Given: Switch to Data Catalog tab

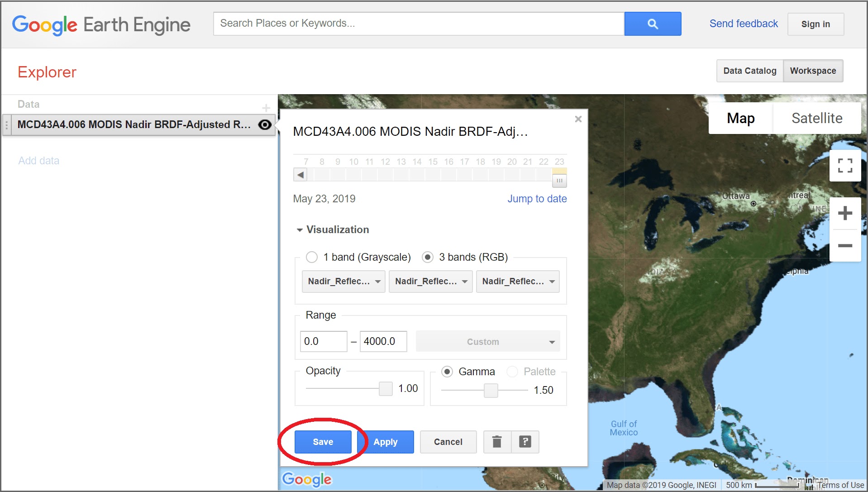Looking at the screenshot, I should coord(750,71).
